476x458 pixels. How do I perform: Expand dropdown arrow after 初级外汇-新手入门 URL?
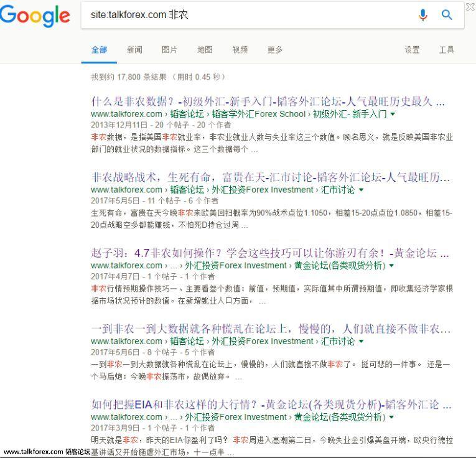tap(393, 115)
